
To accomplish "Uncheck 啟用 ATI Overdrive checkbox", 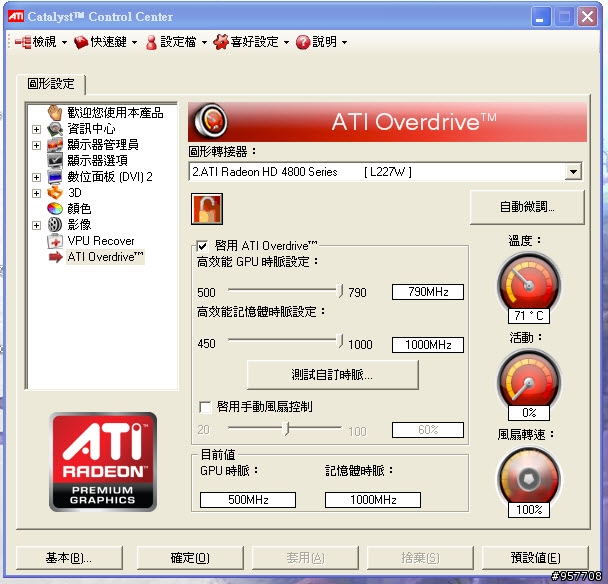I will tap(202, 246).
